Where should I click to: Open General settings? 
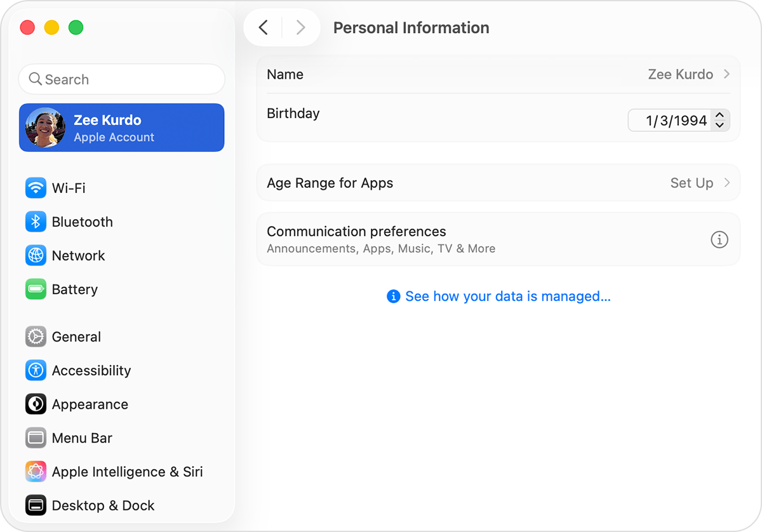[x=76, y=336]
